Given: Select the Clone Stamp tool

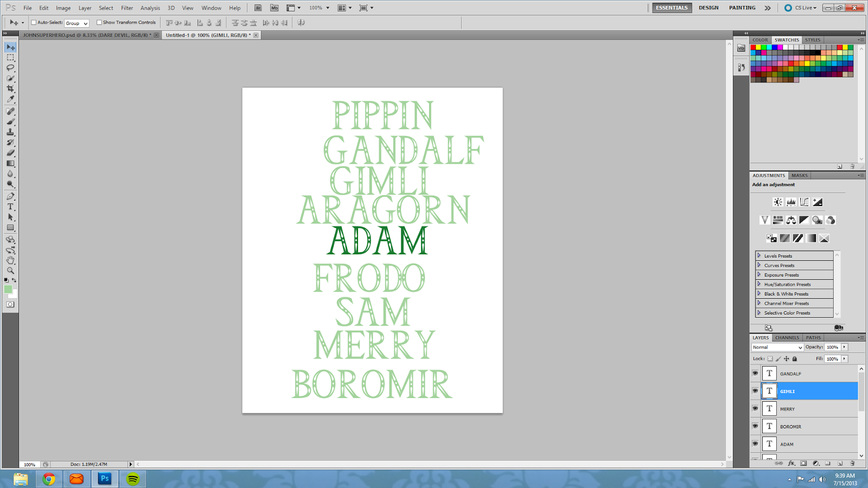Looking at the screenshot, I should (x=10, y=132).
